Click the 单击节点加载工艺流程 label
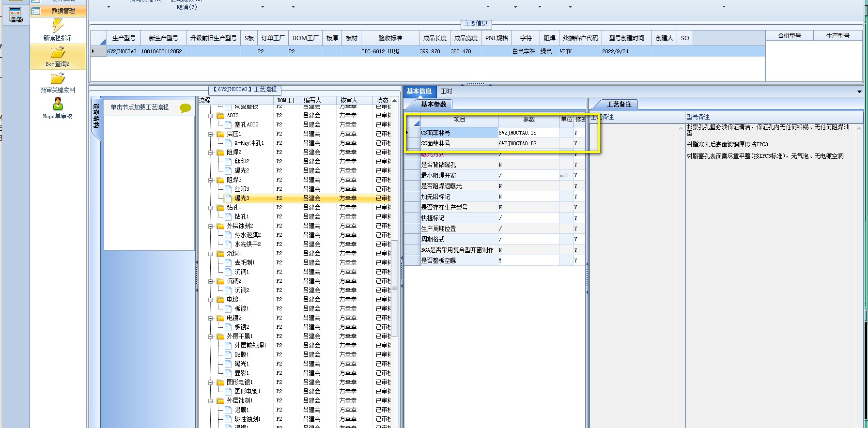Image resolution: width=868 pixels, height=428 pixels. tap(139, 107)
